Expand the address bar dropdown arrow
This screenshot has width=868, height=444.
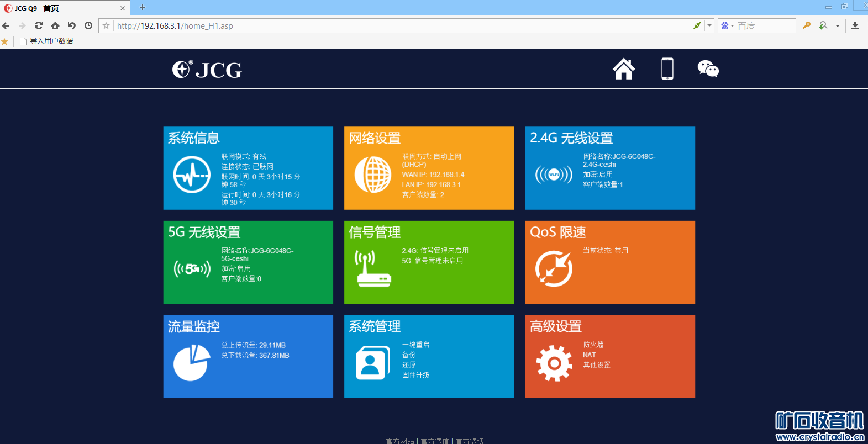[709, 25]
